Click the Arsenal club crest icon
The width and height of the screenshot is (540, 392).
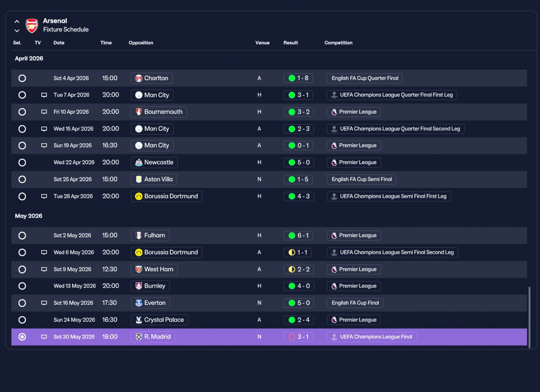point(32,25)
